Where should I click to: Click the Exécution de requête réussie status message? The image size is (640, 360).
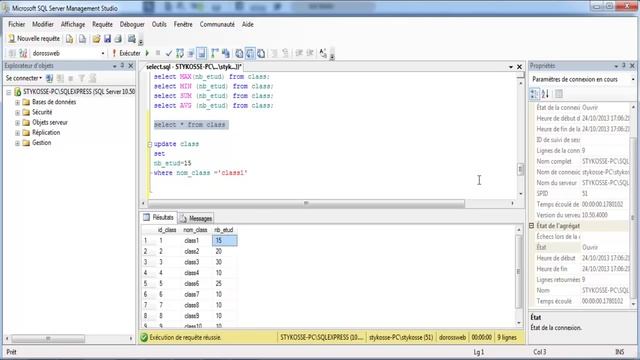click(x=185, y=338)
